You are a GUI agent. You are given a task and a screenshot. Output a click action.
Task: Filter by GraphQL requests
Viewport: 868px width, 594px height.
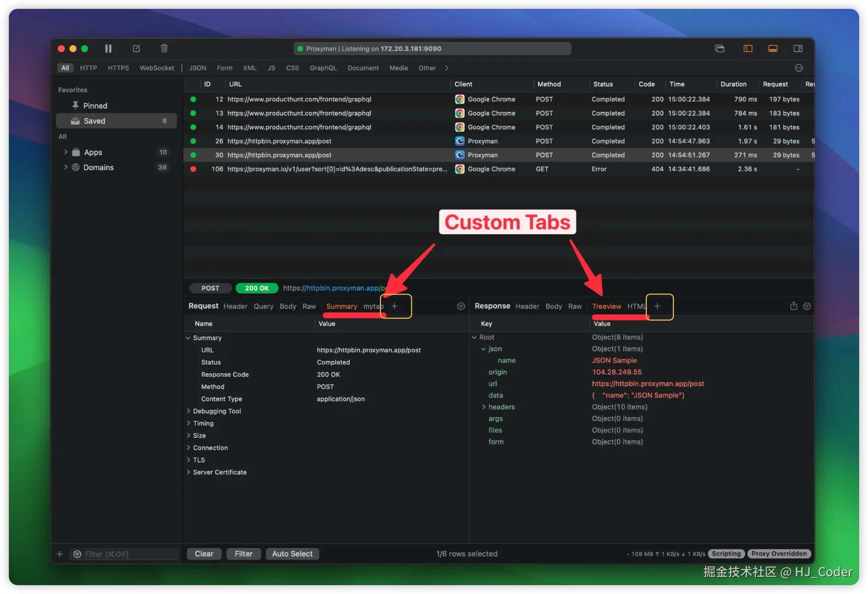(323, 68)
